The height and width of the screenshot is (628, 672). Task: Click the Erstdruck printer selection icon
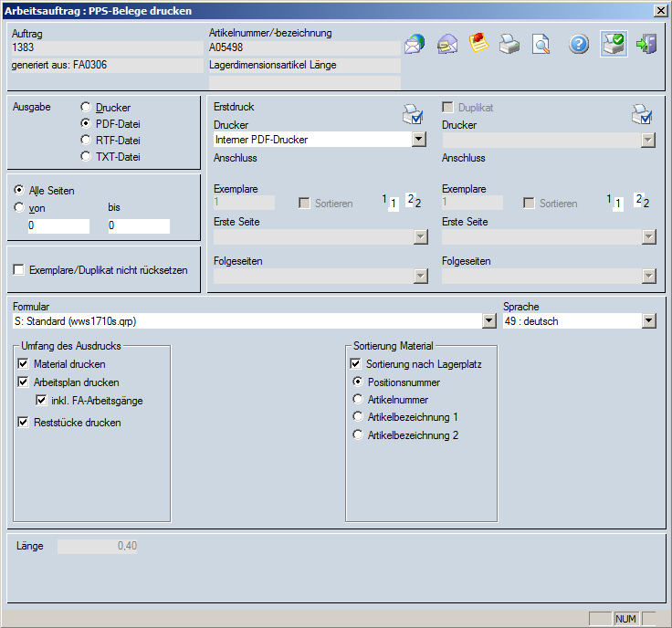412,115
